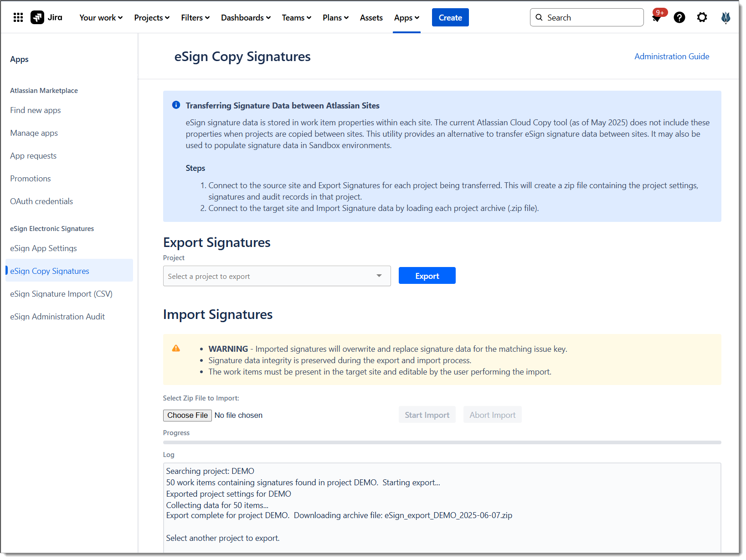Go to eSign Administration Audit page
This screenshot has width=746, height=560.
57,317
